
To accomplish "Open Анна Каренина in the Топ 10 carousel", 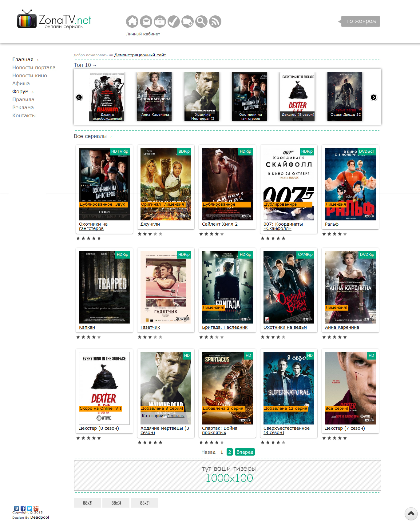I will coord(154,96).
